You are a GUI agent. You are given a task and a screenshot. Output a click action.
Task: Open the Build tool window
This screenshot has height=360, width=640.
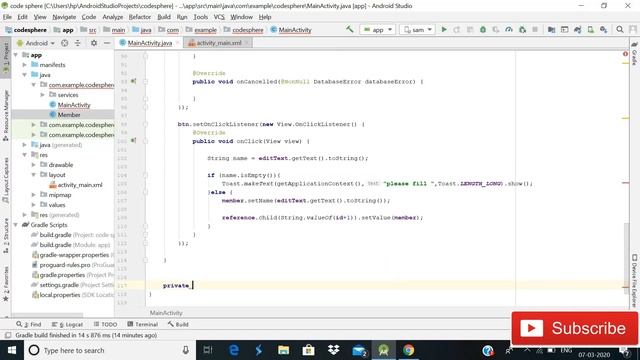(178, 324)
